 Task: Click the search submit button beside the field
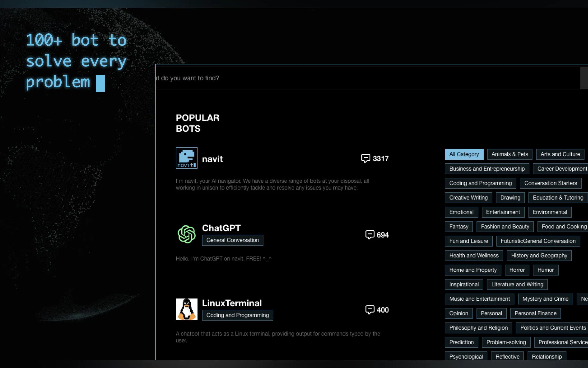584,78
